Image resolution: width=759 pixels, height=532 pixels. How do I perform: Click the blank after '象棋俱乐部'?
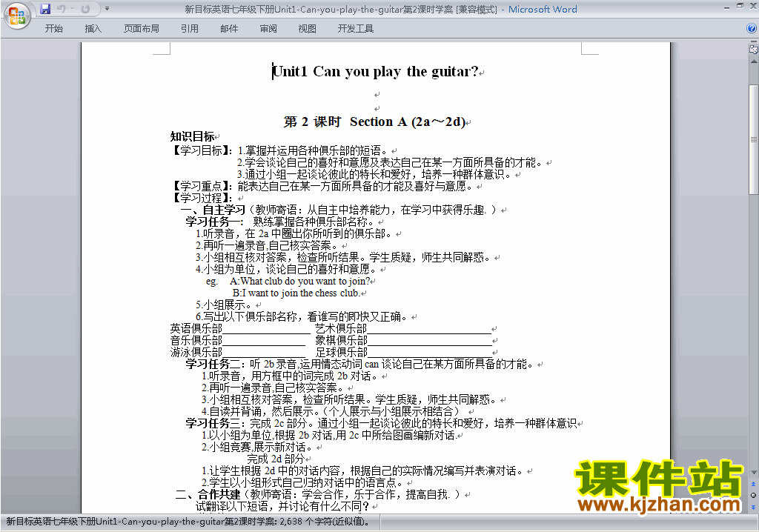coord(429,342)
